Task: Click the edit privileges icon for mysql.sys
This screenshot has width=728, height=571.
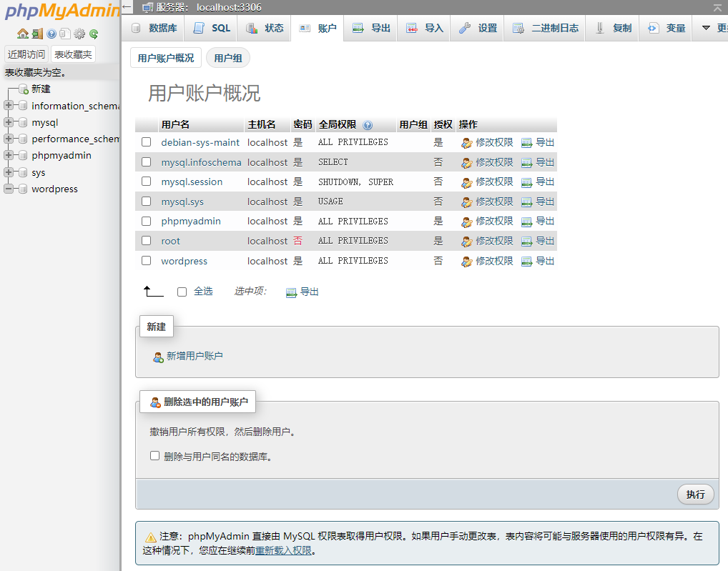Action: click(x=466, y=202)
